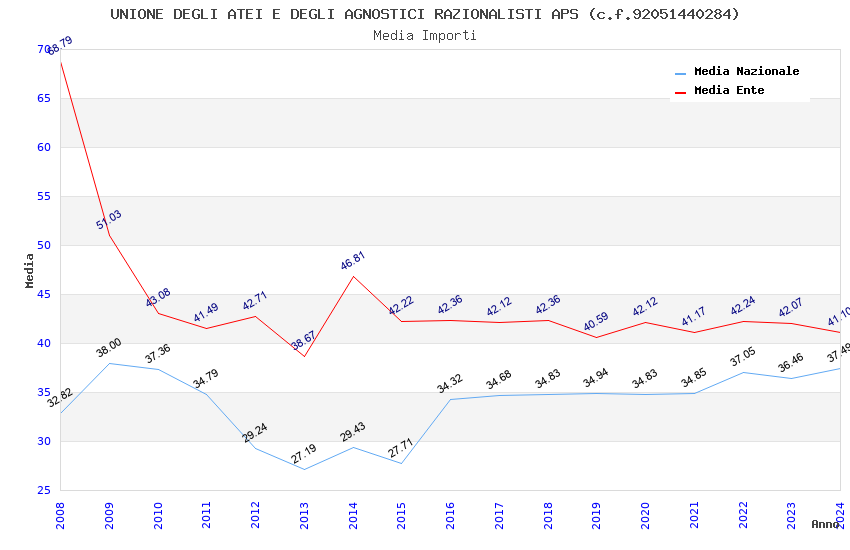850x550 pixels.
Task: Click the x-axis year label 2013
Action: (304, 515)
